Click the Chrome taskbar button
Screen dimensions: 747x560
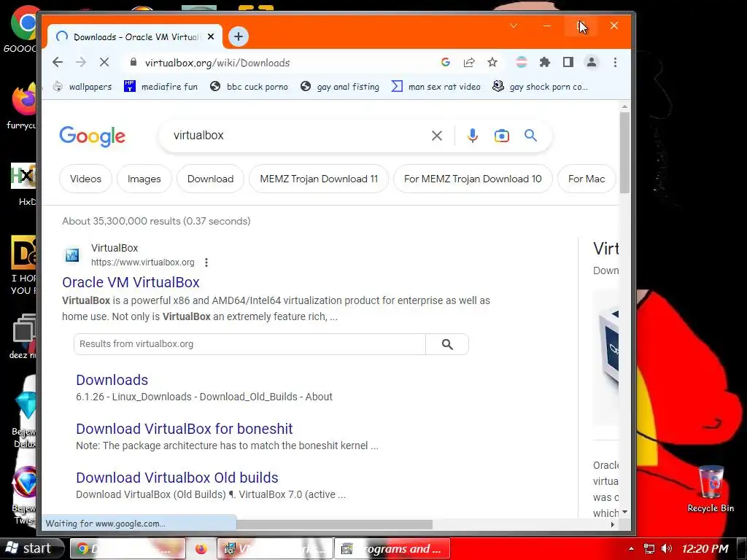128,549
